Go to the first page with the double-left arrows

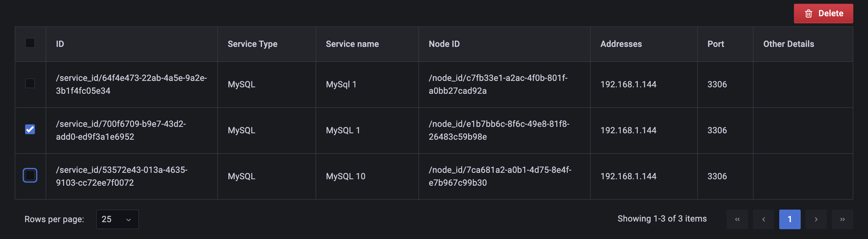click(737, 219)
